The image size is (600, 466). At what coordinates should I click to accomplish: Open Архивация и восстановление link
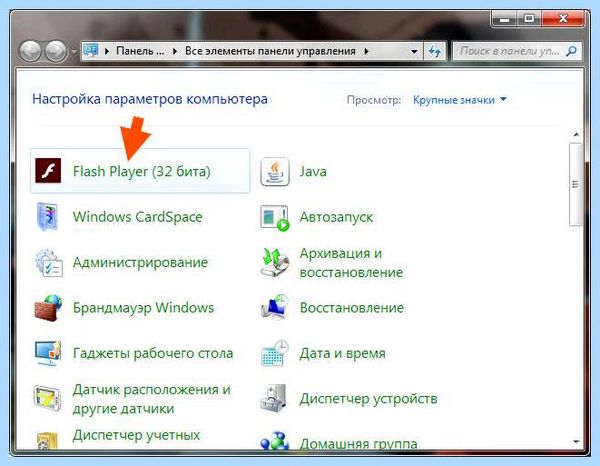pos(351,263)
